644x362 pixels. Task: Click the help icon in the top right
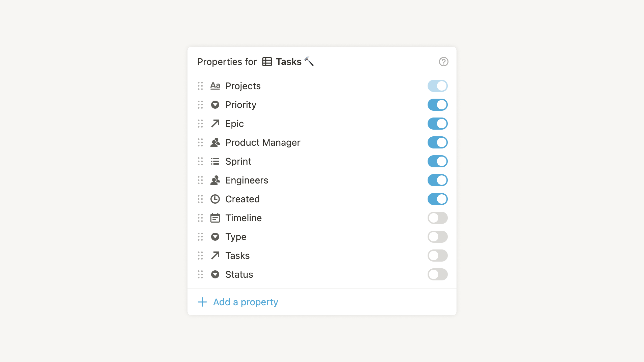click(x=444, y=62)
